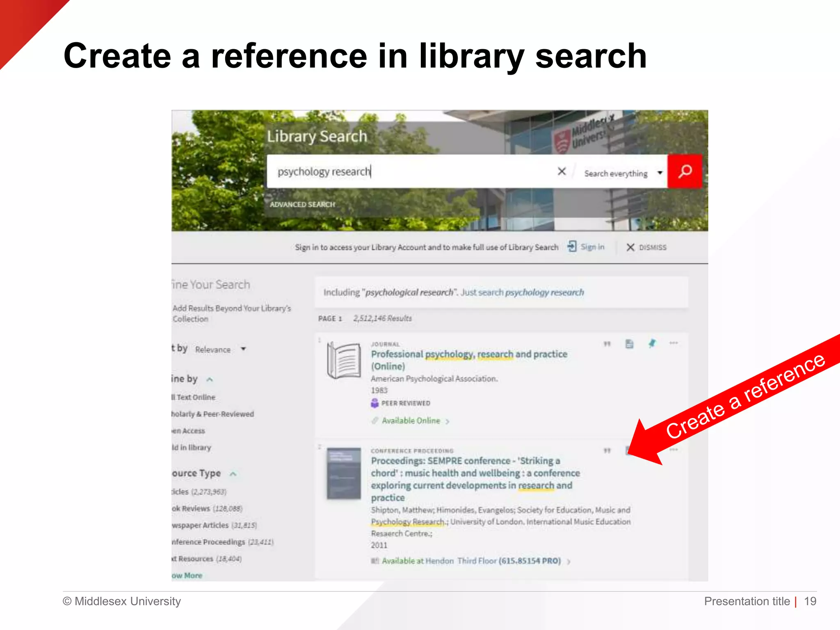Click the citation quote icon for Professional psychology journal
The width and height of the screenshot is (840, 630).
pyautogui.click(x=607, y=344)
